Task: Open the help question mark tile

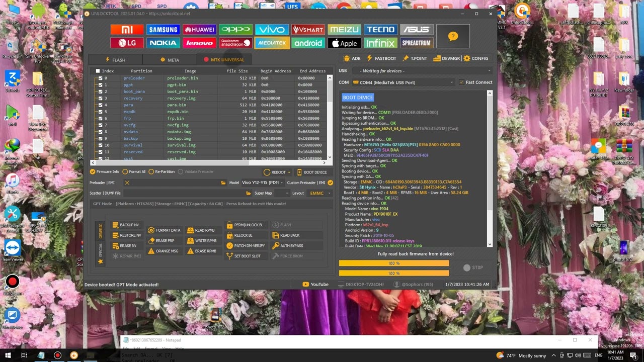Action: pyautogui.click(x=453, y=36)
